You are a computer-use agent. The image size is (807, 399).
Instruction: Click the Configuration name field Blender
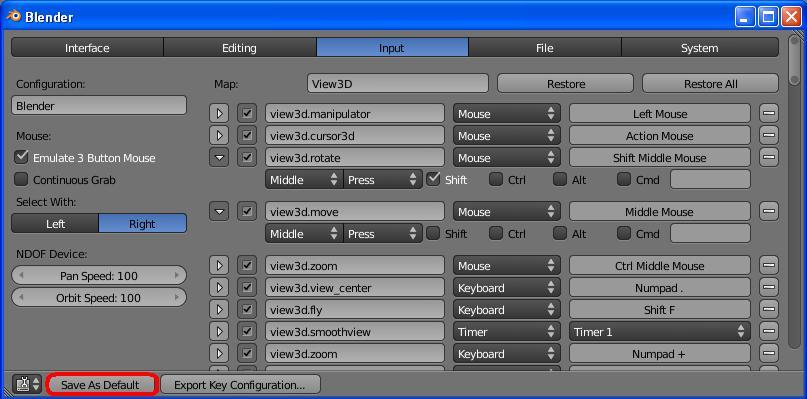[x=99, y=106]
